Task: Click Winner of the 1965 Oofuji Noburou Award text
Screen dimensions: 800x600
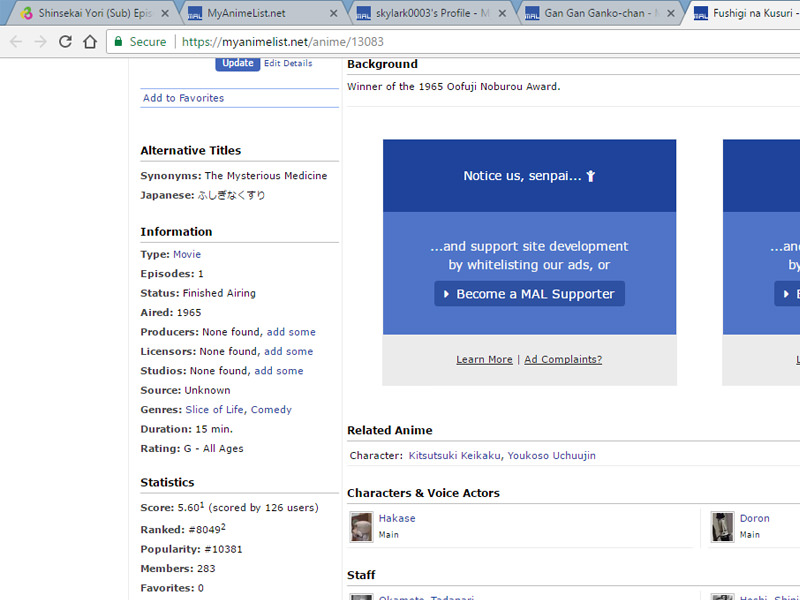Action: pos(454,86)
